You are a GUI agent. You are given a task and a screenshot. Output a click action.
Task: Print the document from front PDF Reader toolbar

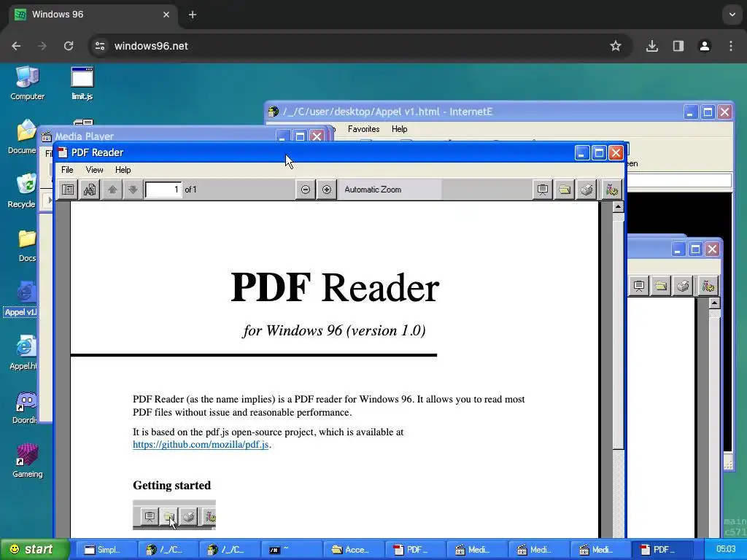tap(587, 190)
